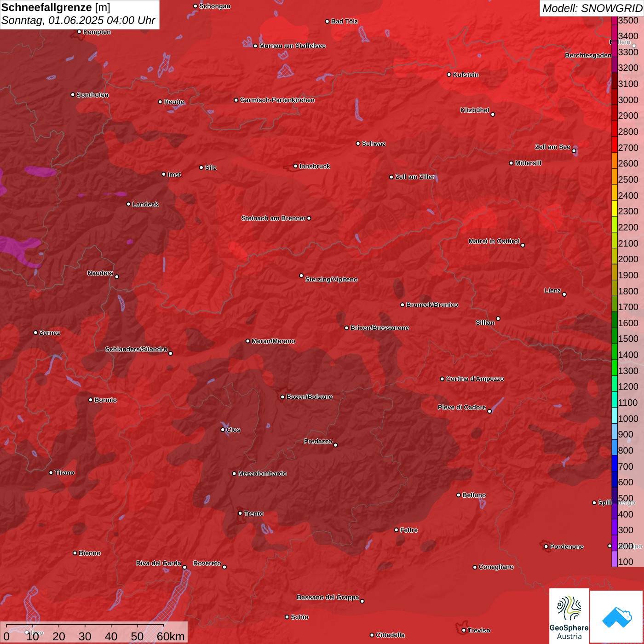
Task: Click the Schlanders/Silandro label
Action: coord(137,349)
